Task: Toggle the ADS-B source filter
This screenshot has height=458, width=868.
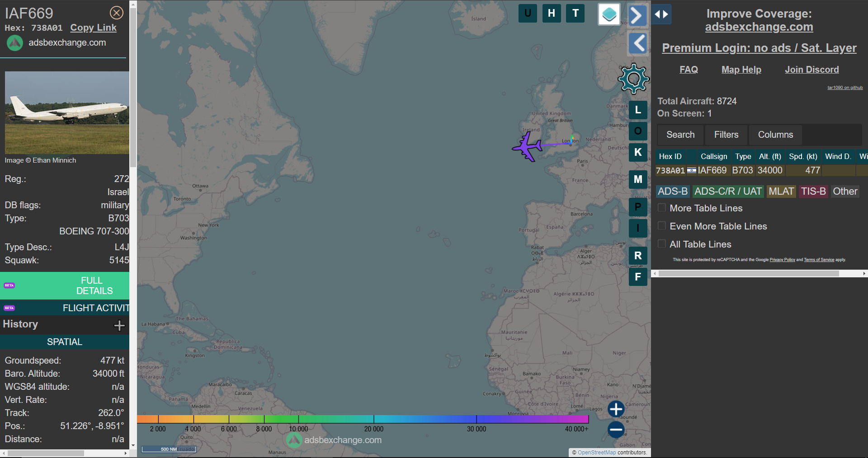Action: 673,192
